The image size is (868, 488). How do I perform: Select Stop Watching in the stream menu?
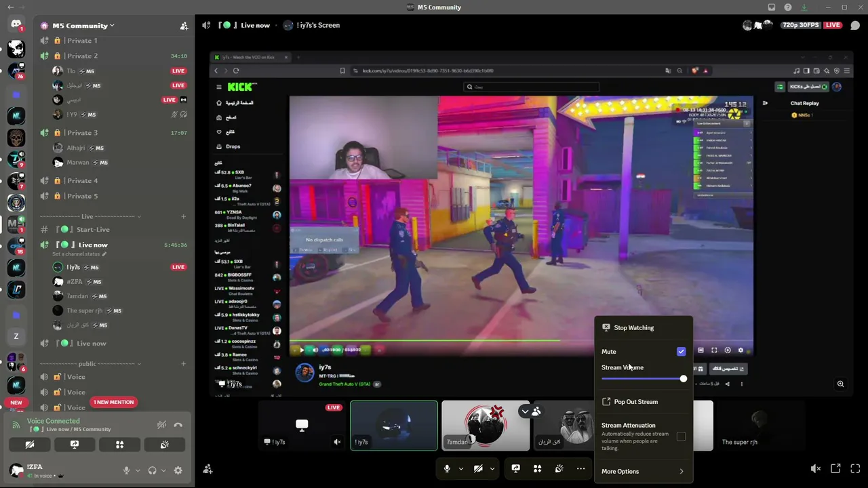click(x=643, y=328)
